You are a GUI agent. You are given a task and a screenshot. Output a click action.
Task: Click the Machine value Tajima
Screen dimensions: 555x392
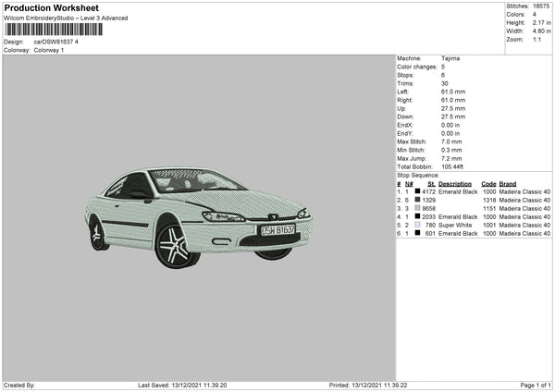pyautogui.click(x=450, y=58)
